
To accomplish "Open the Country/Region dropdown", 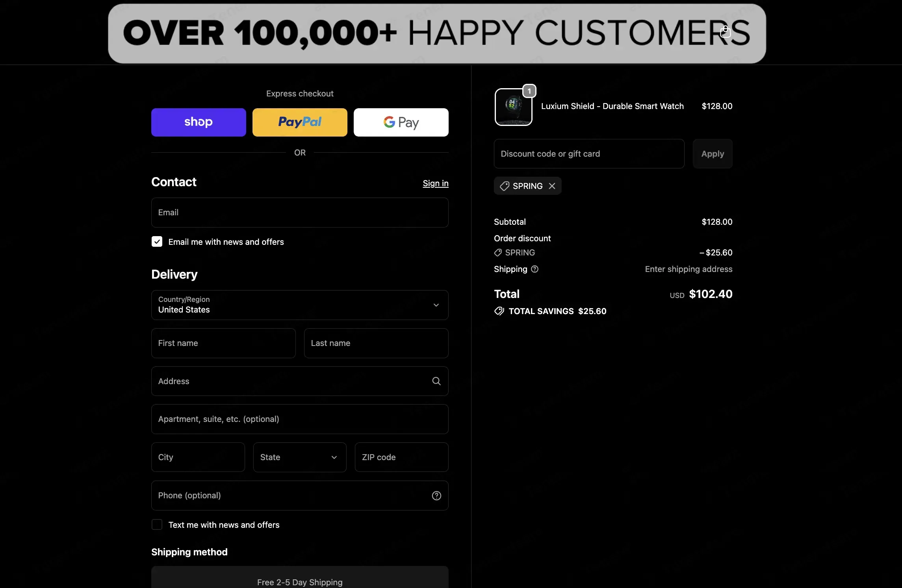I will 300,305.
